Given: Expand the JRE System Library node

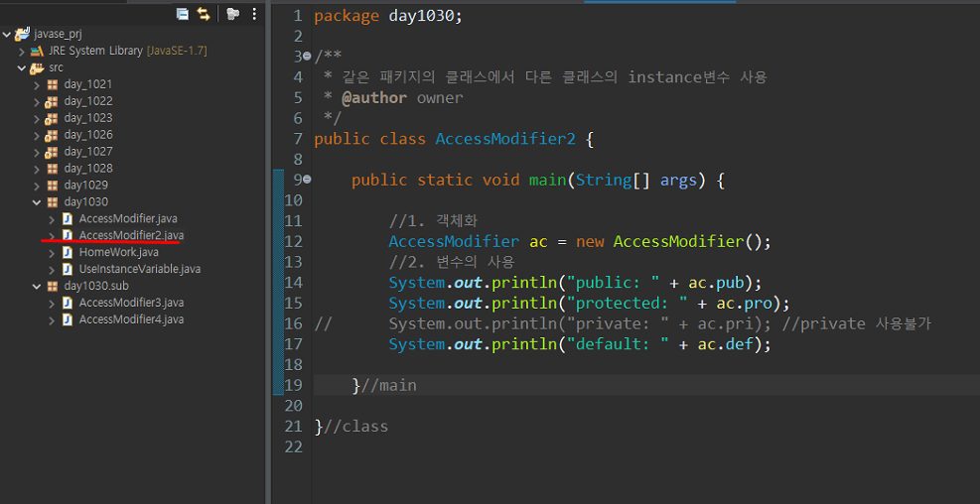Looking at the screenshot, I should coord(22,51).
